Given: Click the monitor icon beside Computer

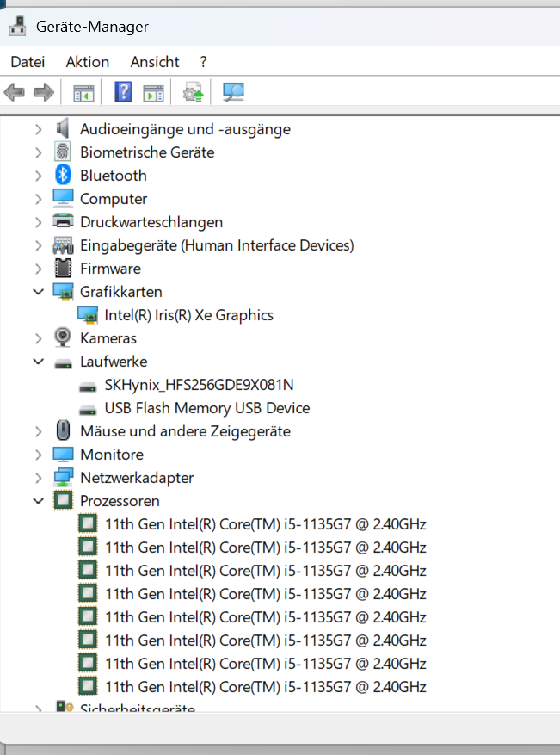Looking at the screenshot, I should (63, 198).
